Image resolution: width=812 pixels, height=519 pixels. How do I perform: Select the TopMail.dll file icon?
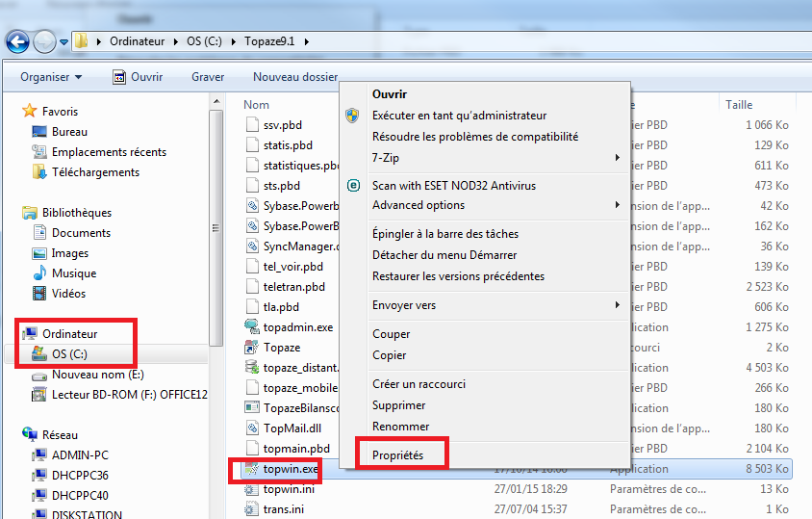[252, 428]
